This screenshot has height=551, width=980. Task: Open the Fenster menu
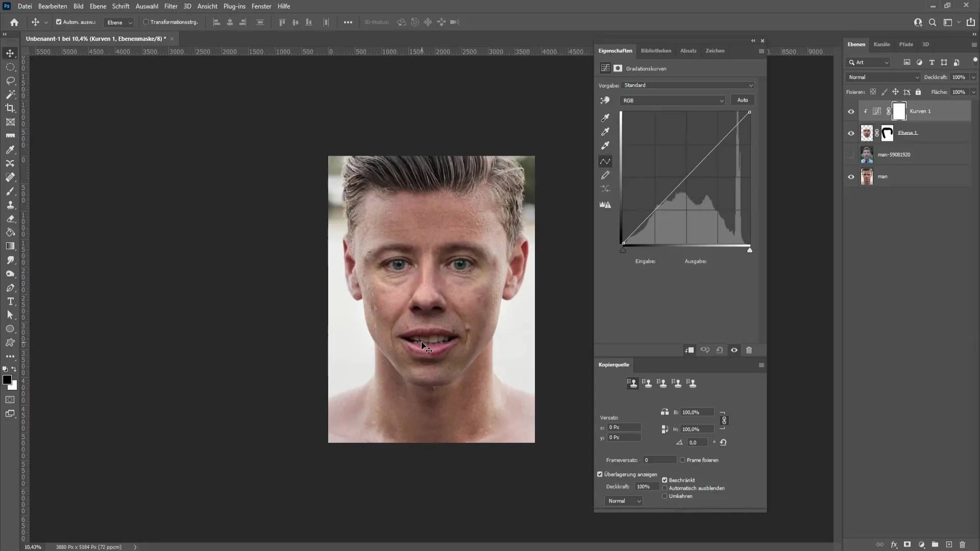coord(261,6)
